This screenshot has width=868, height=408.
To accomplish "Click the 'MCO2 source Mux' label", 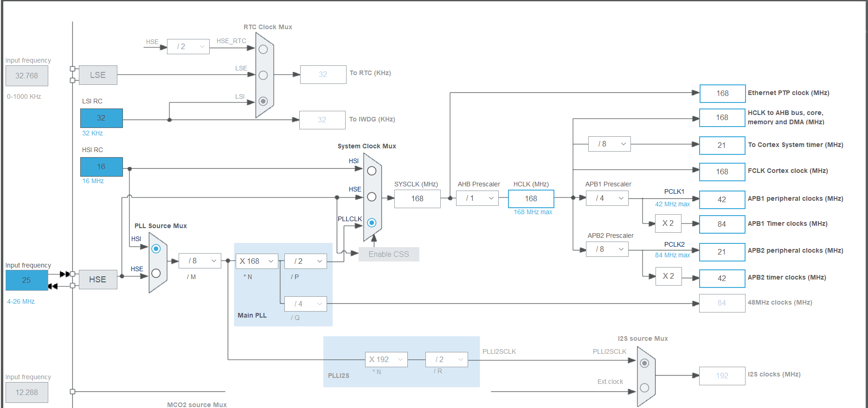I will (x=197, y=405).
